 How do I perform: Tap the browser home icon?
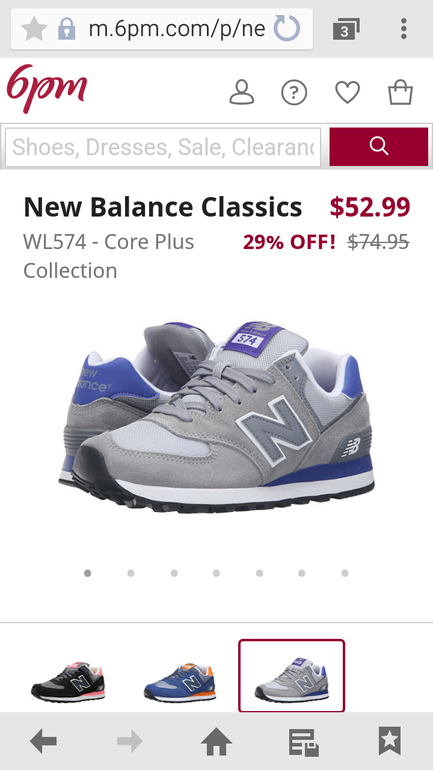click(x=216, y=741)
